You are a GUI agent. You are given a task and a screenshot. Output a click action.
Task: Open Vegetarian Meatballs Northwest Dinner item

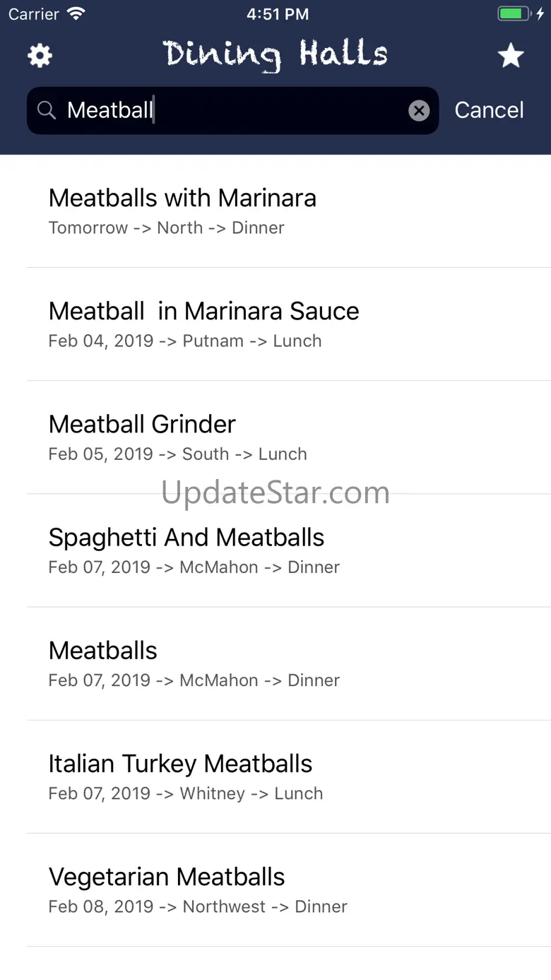pyautogui.click(x=289, y=890)
